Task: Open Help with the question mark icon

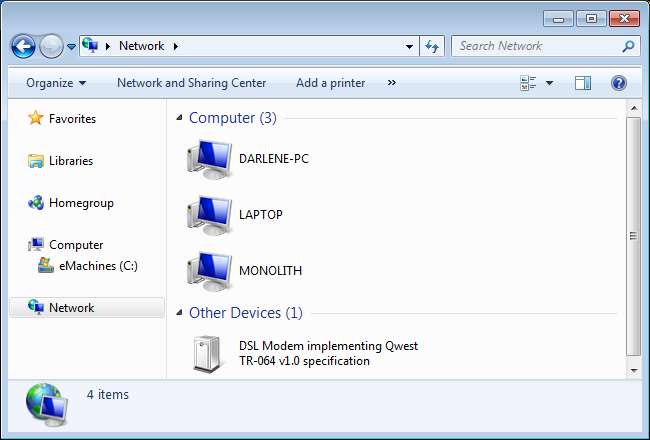Action: (x=618, y=83)
